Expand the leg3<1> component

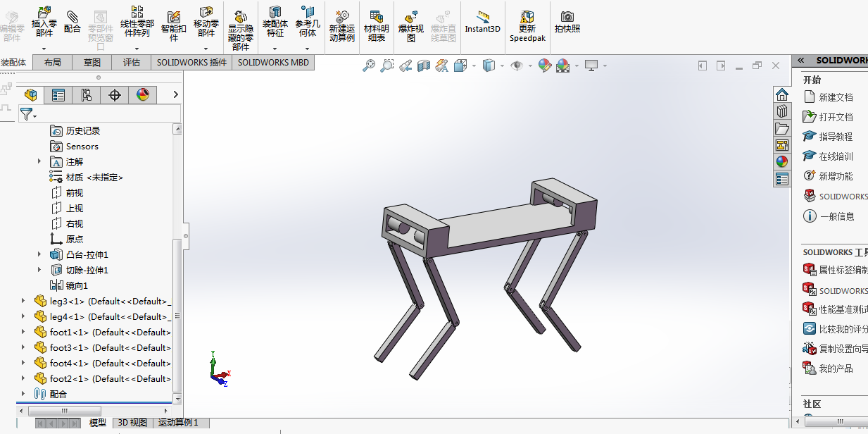23,301
